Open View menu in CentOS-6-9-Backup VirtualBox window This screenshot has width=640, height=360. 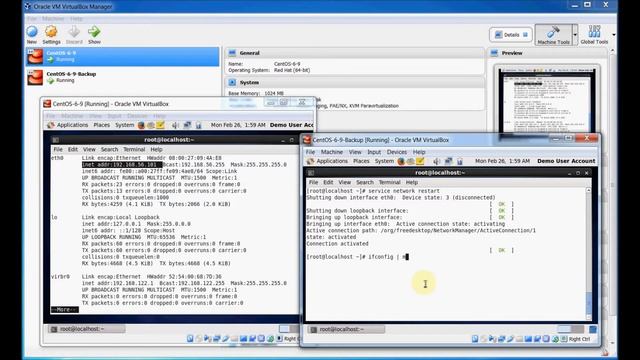(355, 152)
